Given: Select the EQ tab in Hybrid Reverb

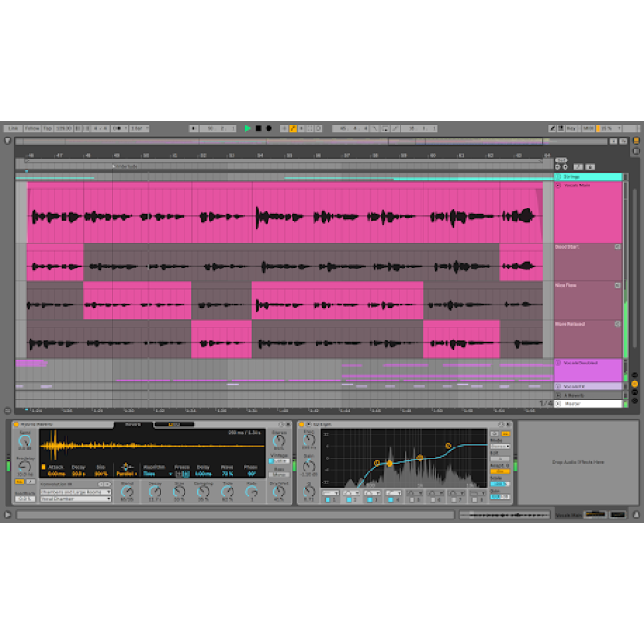Looking at the screenshot, I should 174,424.
